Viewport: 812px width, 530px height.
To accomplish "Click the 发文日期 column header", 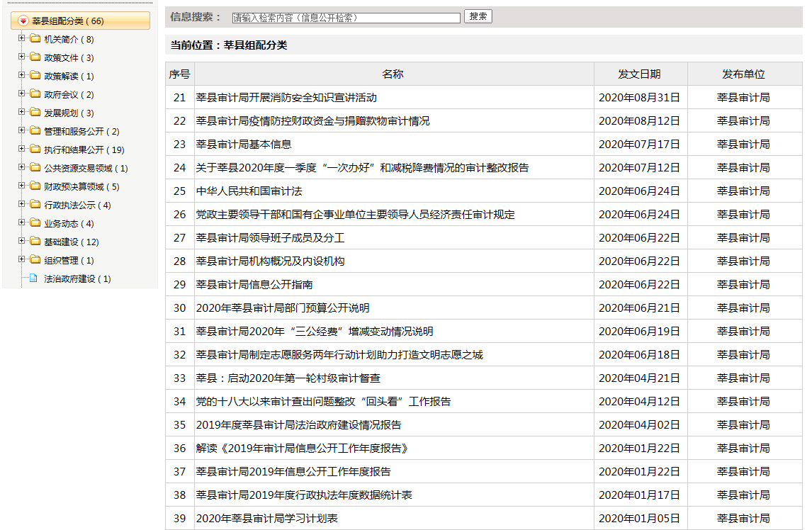I will 639,74.
